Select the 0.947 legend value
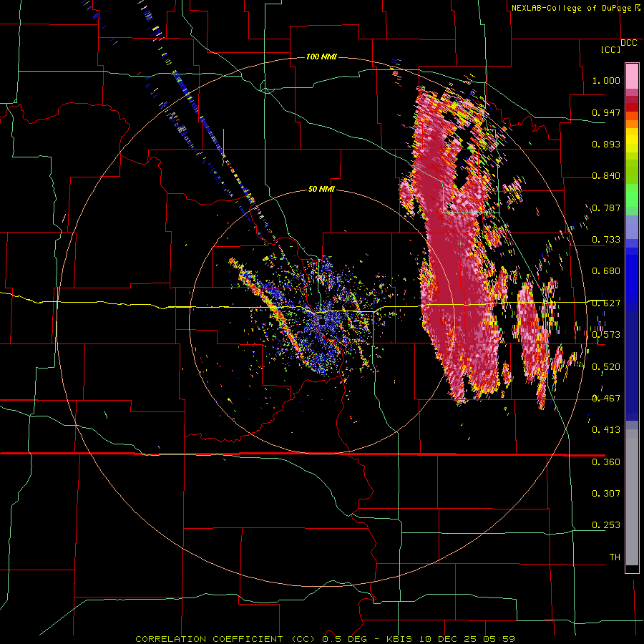The width and height of the screenshot is (644, 644). (606, 112)
